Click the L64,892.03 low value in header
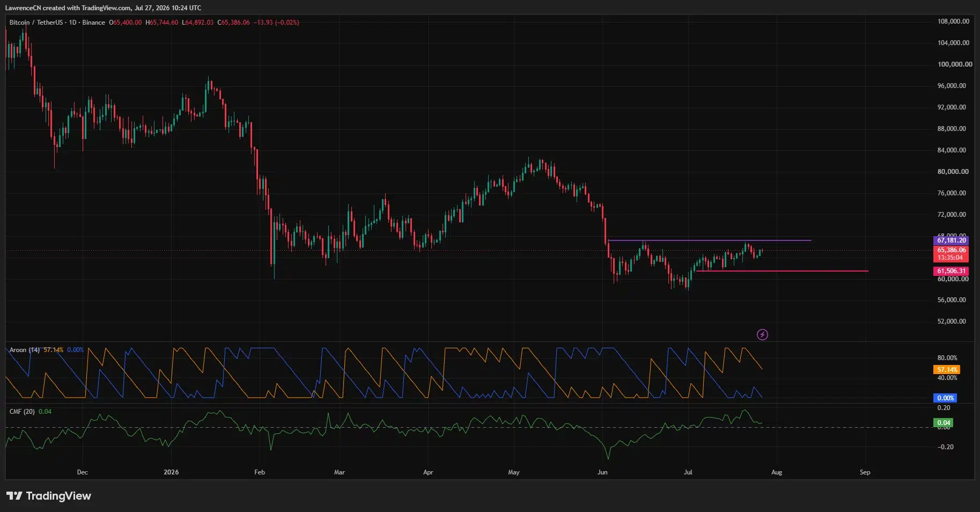Image resolution: width=980 pixels, height=512 pixels. pos(197,23)
